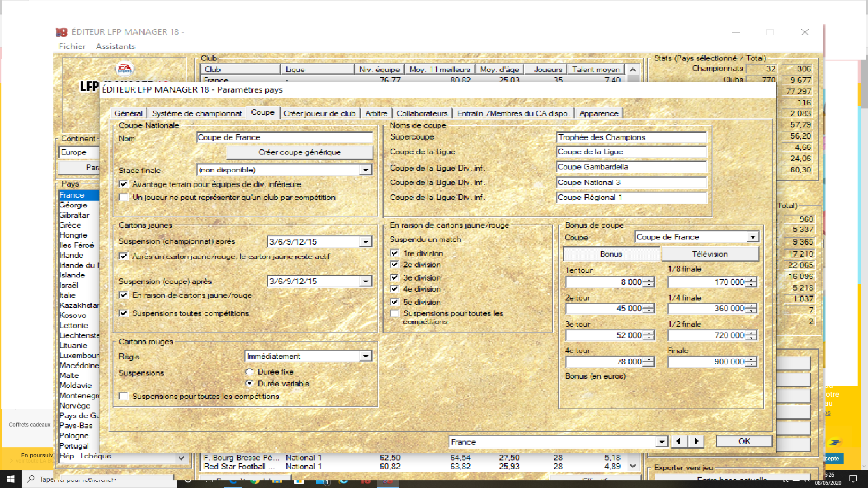Open the Fichier menu
This screenshot has height=488, width=868.
tap(72, 46)
